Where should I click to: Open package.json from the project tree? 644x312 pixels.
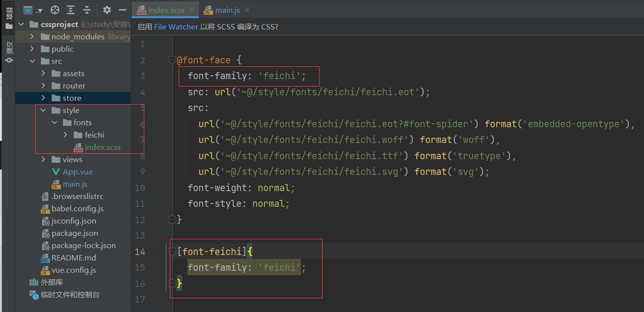point(75,233)
